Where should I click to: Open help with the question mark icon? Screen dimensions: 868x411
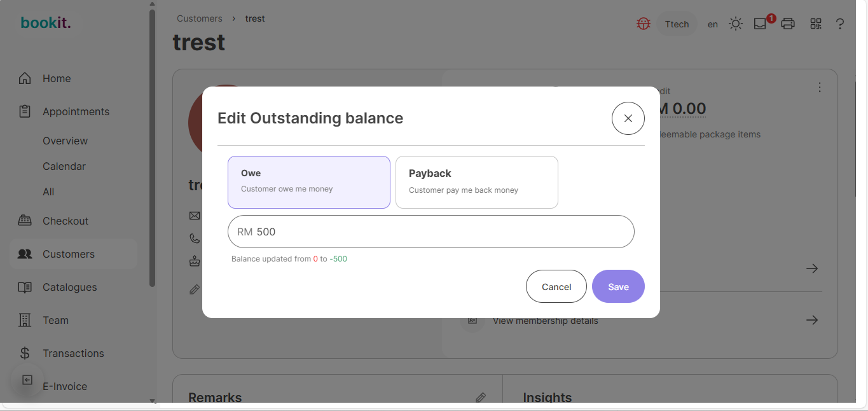840,24
